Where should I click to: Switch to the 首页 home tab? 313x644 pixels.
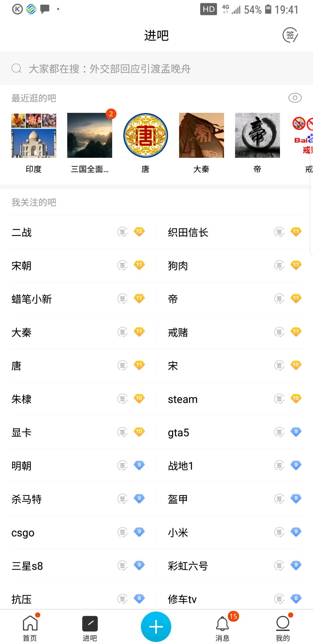[x=30, y=628]
